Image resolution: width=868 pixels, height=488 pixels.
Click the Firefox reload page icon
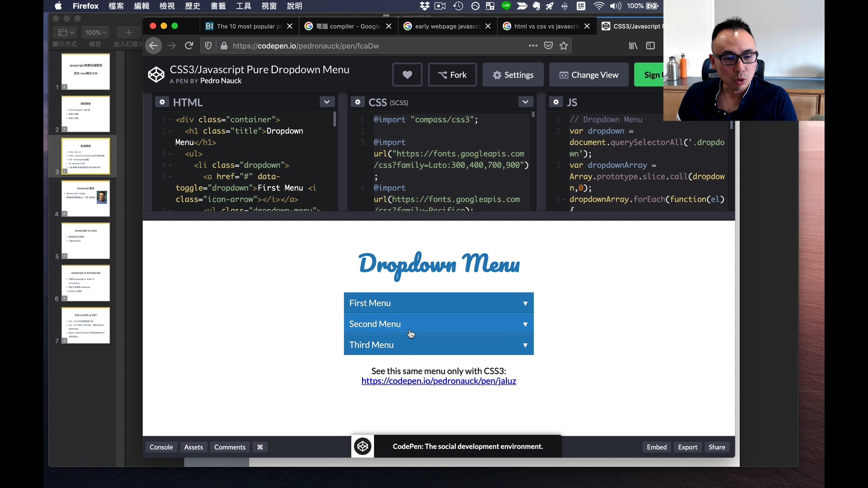point(189,46)
